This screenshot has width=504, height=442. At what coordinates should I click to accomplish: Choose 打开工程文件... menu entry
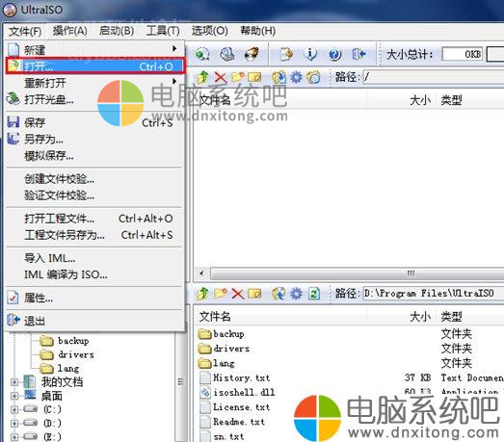[x=94, y=219]
